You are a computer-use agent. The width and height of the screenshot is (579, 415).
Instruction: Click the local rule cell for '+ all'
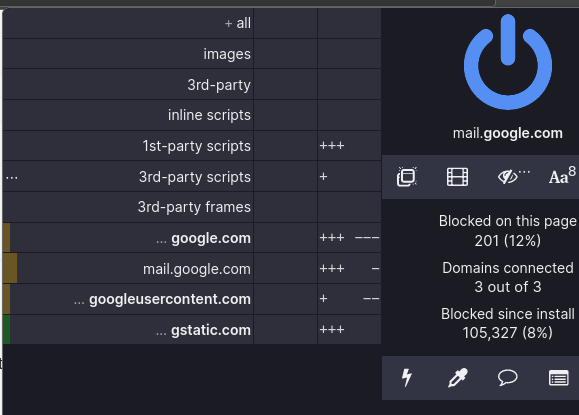349,23
